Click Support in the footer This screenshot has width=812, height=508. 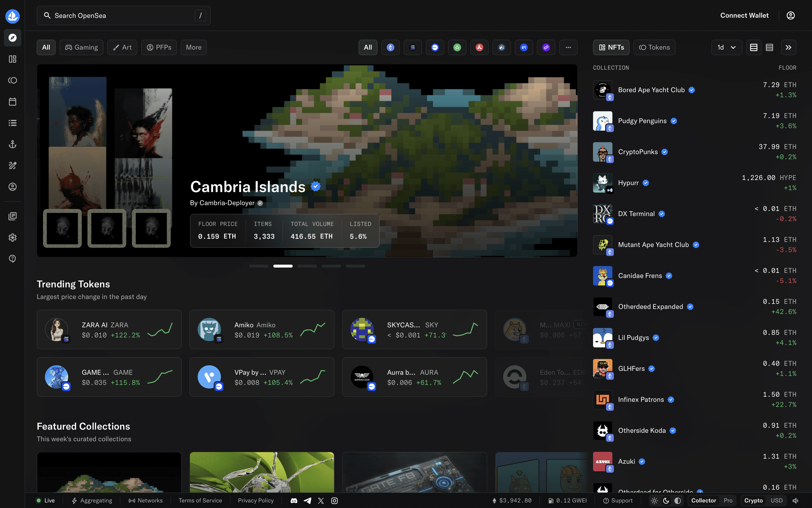coord(618,501)
